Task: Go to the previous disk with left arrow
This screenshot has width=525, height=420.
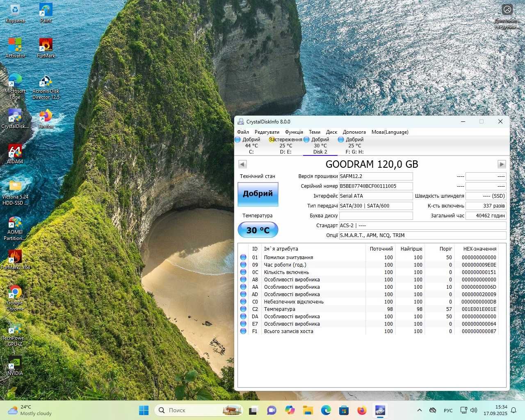Action: point(242,164)
